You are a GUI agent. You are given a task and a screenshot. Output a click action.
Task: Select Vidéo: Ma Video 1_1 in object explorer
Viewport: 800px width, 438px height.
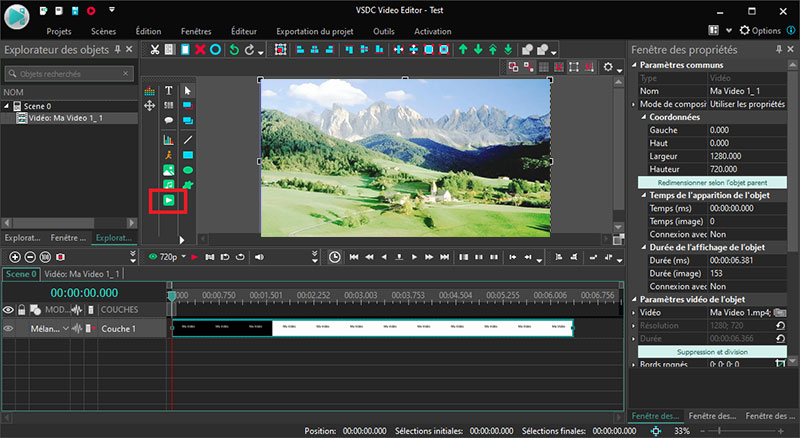(66, 118)
